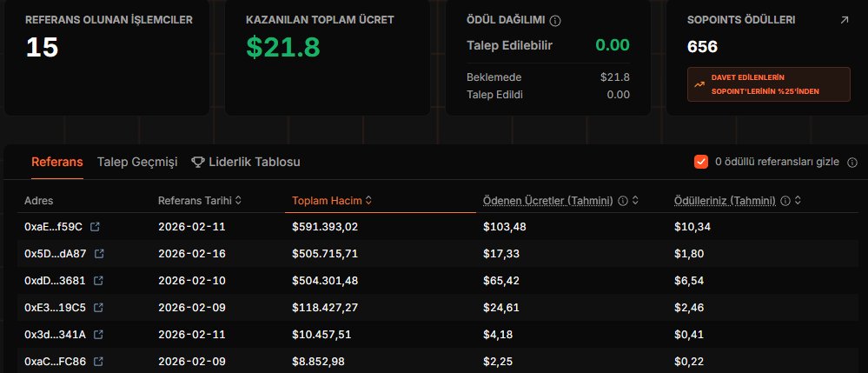Click address 0x3d...341A
The width and height of the screenshot is (868, 373).
pos(56,335)
